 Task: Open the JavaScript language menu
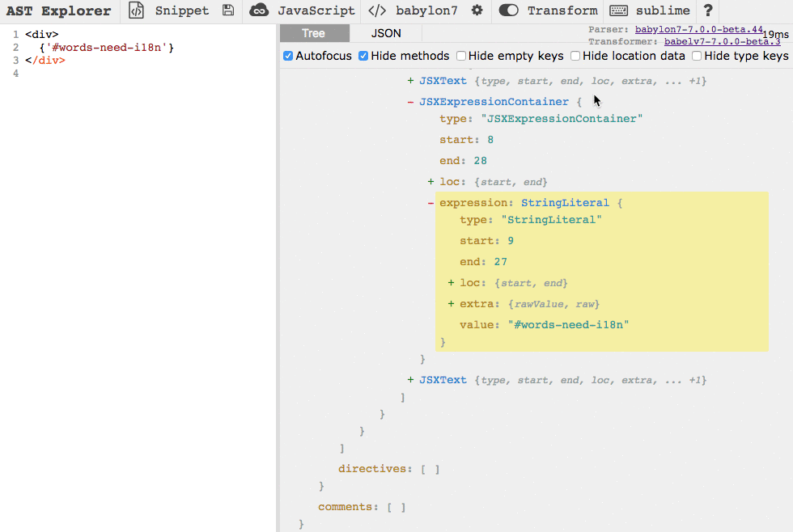[316, 11]
